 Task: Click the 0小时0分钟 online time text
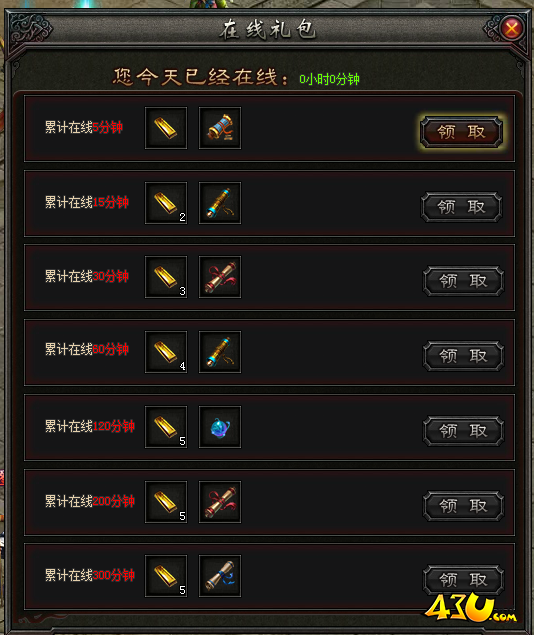[x=329, y=79]
